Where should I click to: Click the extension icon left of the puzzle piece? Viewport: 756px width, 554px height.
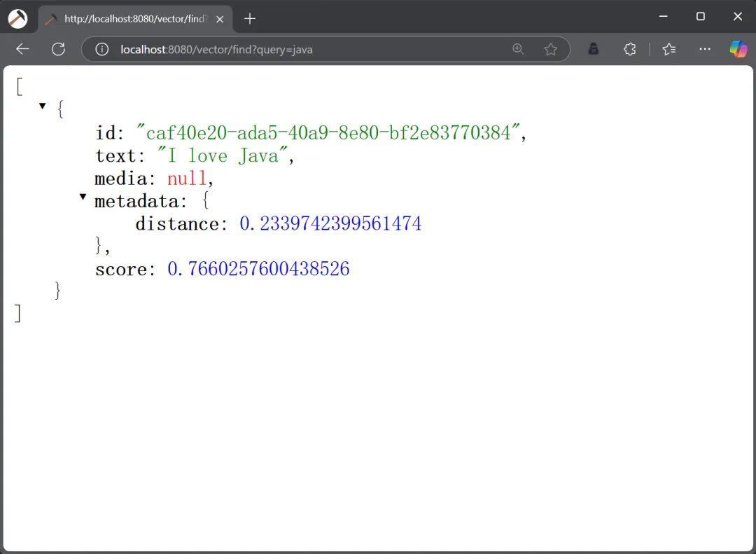[x=593, y=49]
